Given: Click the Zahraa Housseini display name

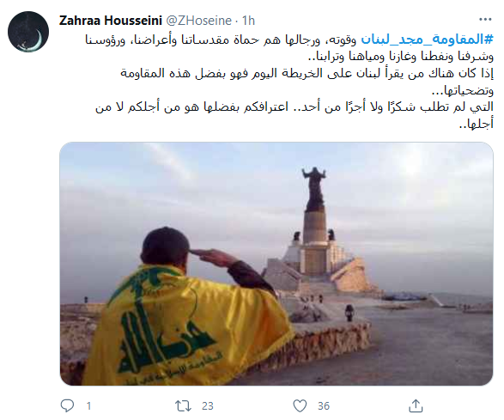Looking at the screenshot, I should coord(111,21).
